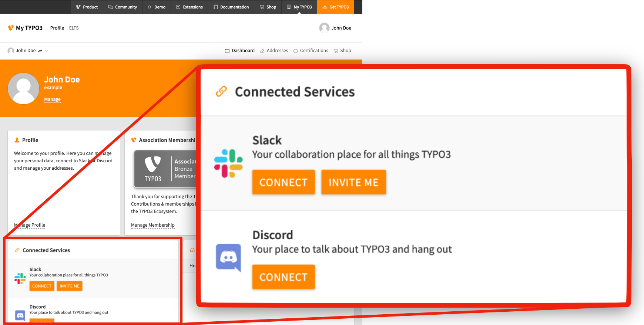644x325 pixels.
Task: Click the enlarged Slack title text
Action: [267, 140]
